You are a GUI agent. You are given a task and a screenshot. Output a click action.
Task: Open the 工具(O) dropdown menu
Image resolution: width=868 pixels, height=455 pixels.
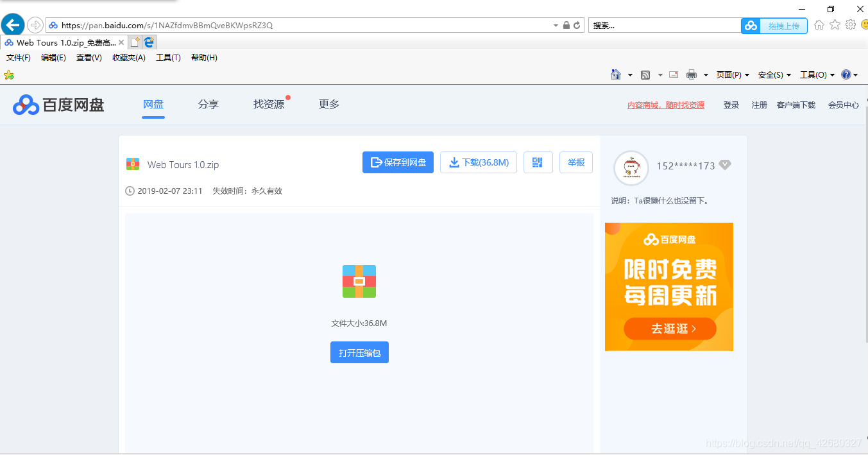coord(817,75)
